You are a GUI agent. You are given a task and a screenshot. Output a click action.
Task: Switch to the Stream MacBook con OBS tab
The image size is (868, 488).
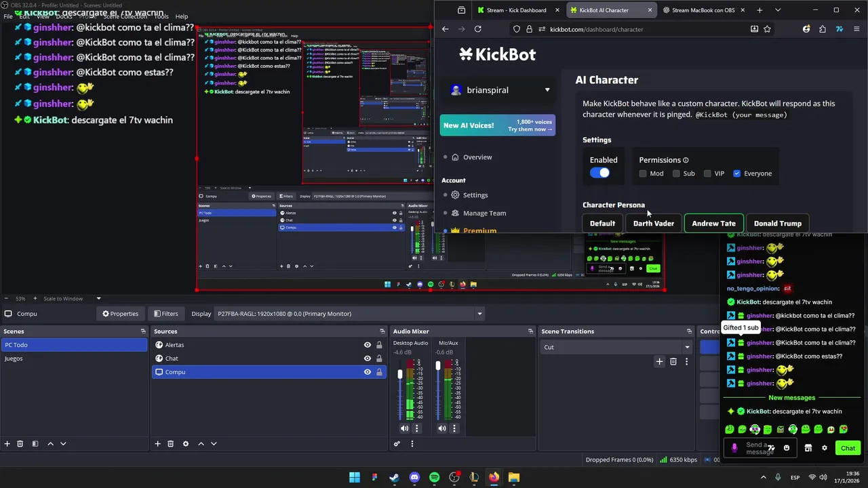(703, 10)
